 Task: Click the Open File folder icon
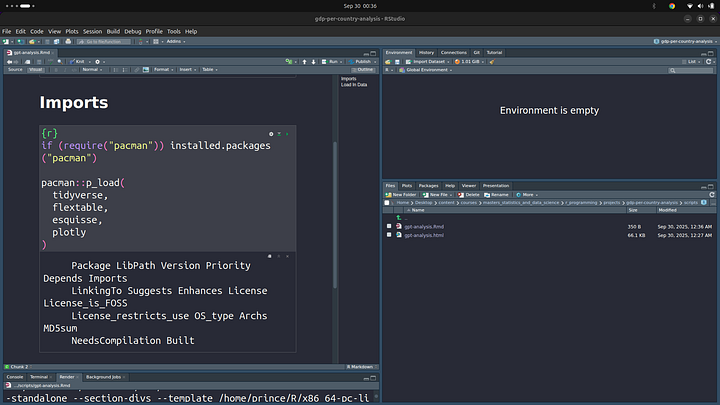coord(32,41)
